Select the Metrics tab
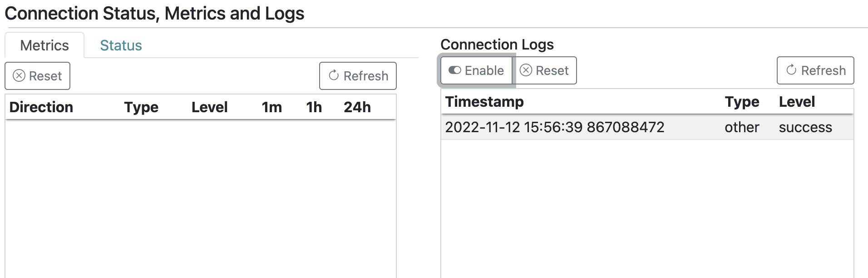This screenshot has width=868, height=278. tap(44, 45)
